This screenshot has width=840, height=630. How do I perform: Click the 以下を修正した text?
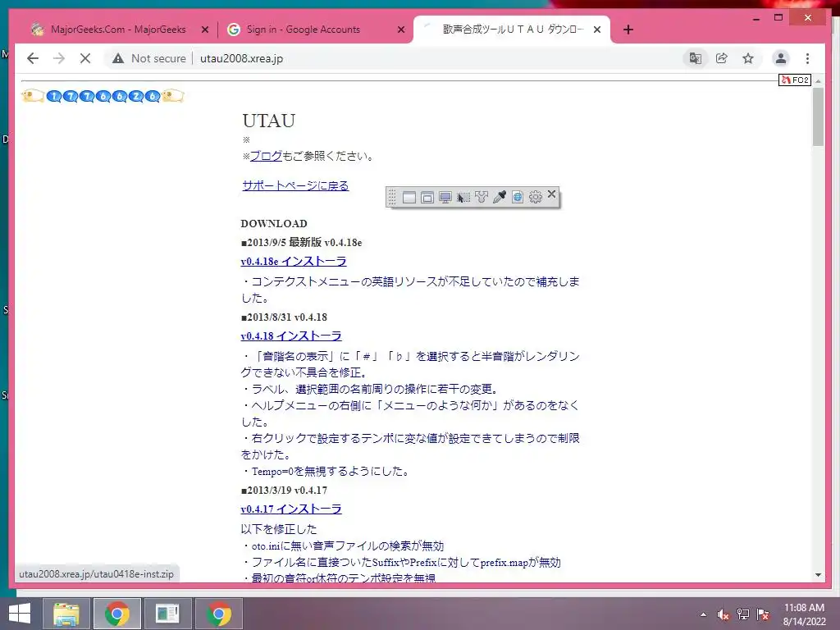tap(279, 529)
